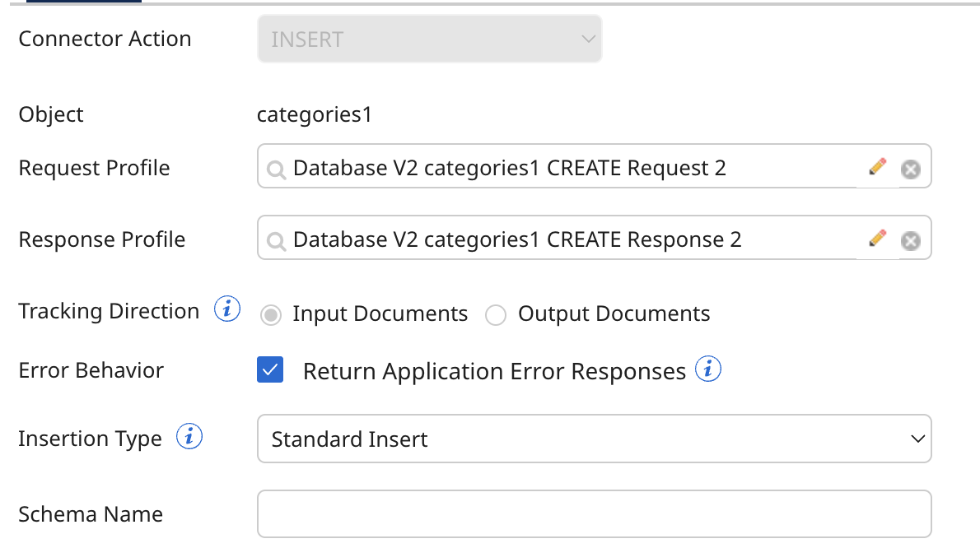
Task: Click the INSERT dropdown chevron
Action: 587,38
